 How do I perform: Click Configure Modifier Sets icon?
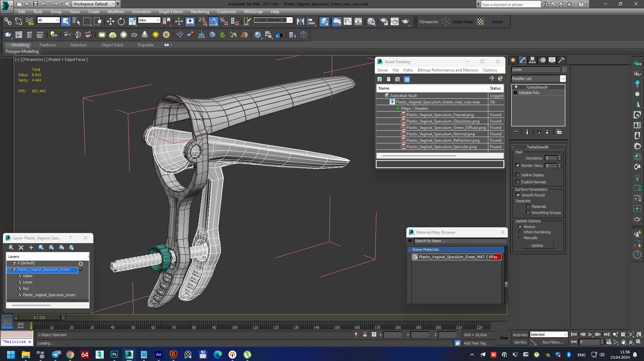(x=559, y=132)
